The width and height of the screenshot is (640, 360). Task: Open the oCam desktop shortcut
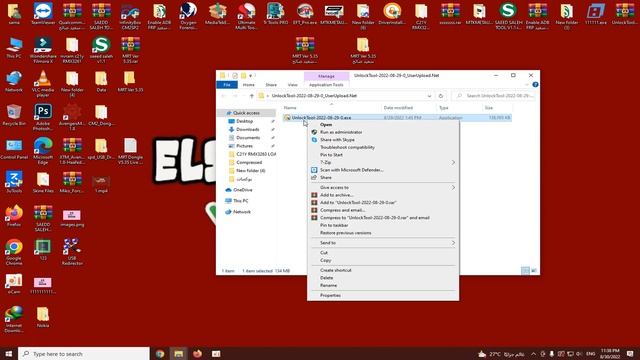(14, 283)
